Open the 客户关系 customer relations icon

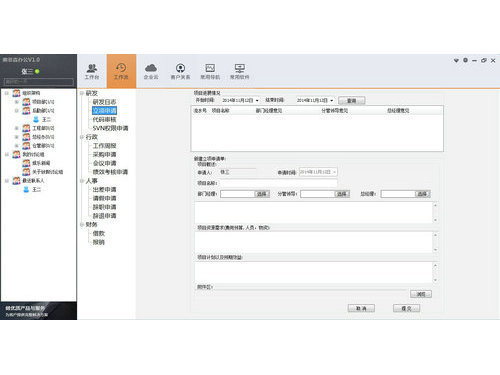pos(180,71)
